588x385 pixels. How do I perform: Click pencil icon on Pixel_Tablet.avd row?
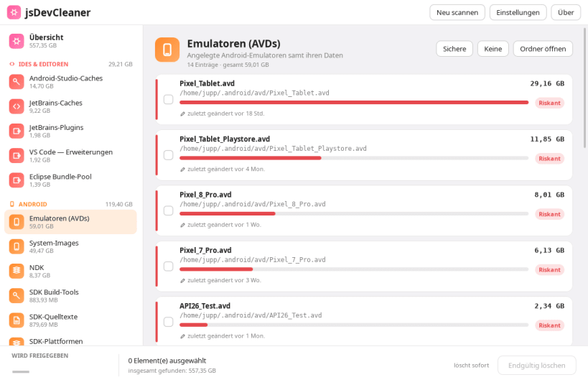[x=182, y=113]
